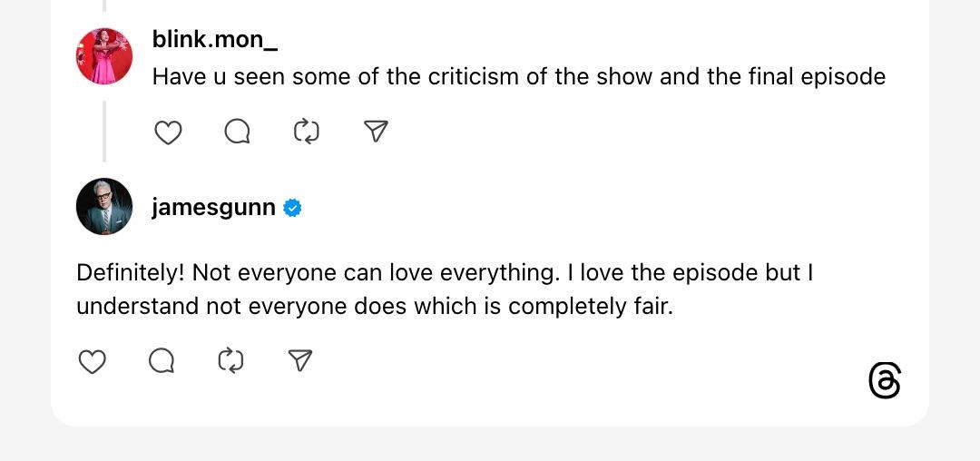
Task: Click the thread line above blink.mon_ avatar
Action: pos(104,5)
